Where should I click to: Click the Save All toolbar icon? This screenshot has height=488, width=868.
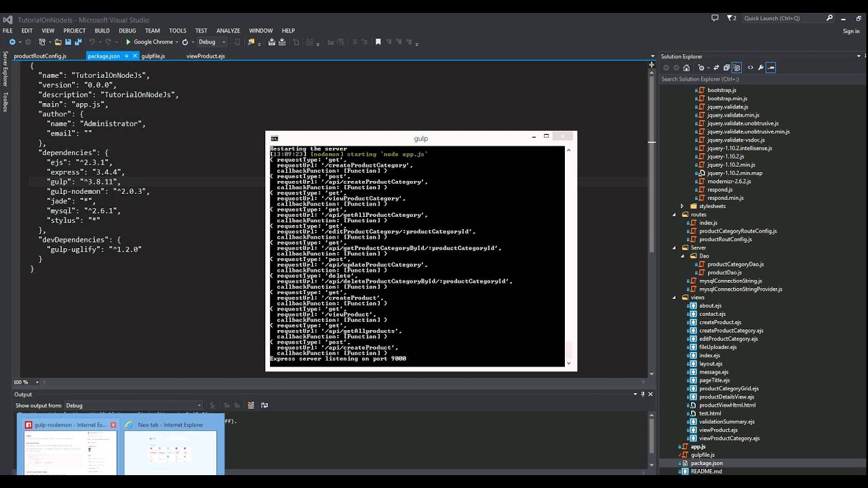click(77, 42)
